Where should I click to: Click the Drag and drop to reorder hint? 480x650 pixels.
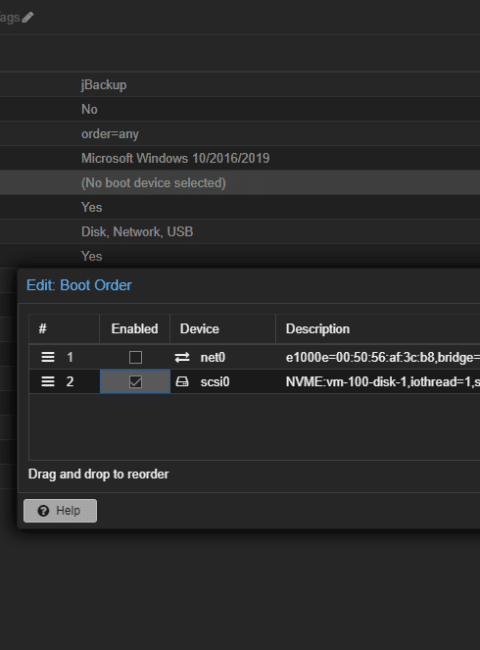coord(98,474)
